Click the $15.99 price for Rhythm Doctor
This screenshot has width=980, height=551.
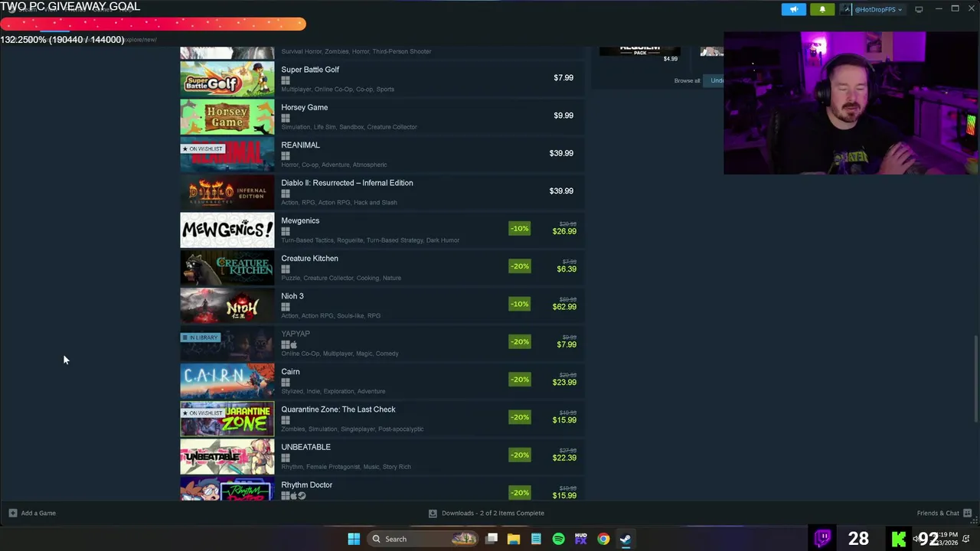click(x=564, y=495)
